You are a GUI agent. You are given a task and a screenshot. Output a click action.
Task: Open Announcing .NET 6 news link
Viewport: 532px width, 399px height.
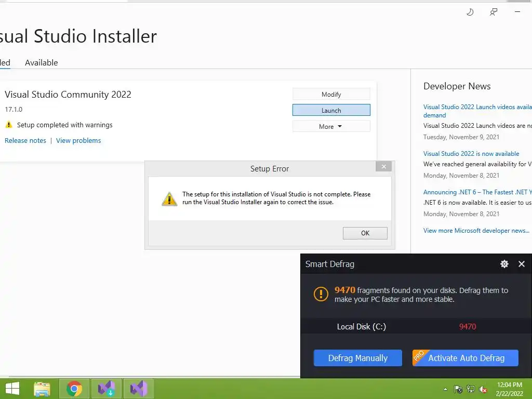tap(477, 192)
